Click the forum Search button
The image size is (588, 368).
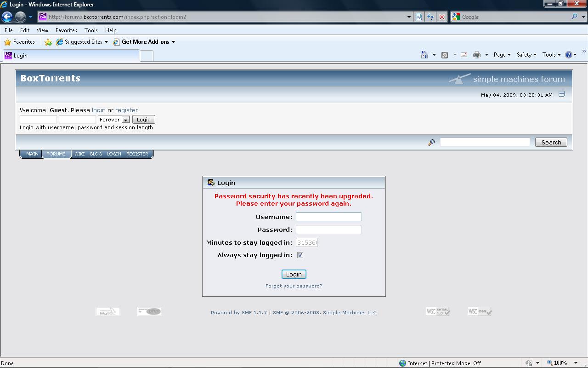click(x=551, y=142)
